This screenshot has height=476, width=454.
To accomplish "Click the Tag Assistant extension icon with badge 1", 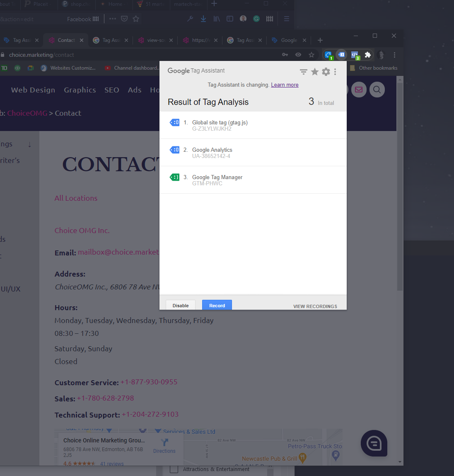I will click(328, 55).
